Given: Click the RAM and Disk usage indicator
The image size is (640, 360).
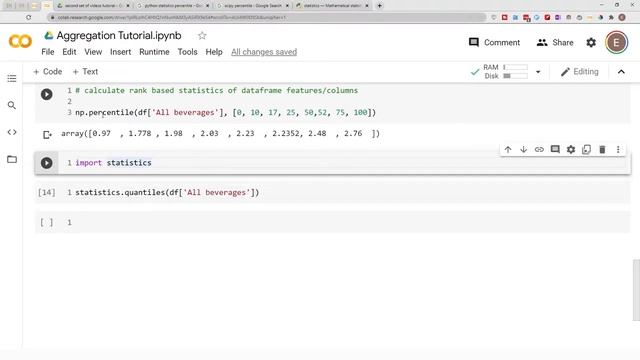Looking at the screenshot, I should pos(505,71).
